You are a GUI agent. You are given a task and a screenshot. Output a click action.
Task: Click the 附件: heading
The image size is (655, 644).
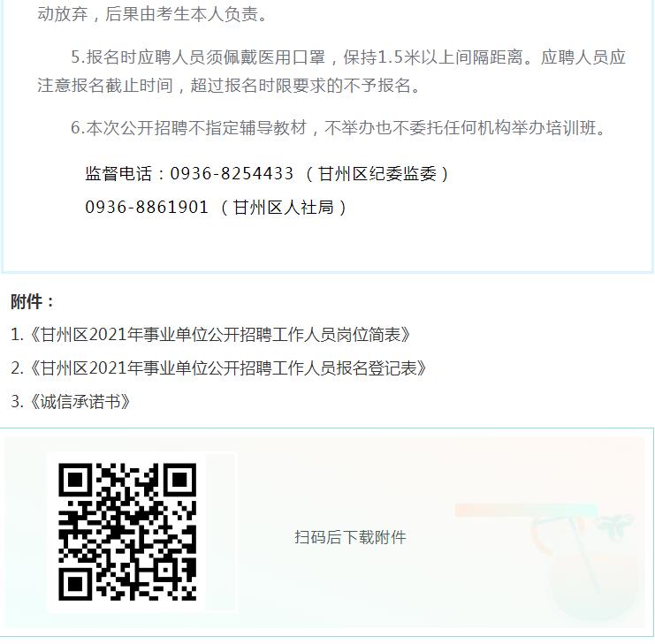click(x=33, y=301)
